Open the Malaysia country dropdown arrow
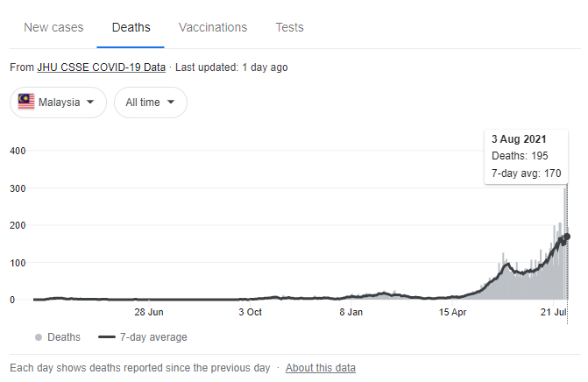The width and height of the screenshot is (588, 382). [90, 102]
